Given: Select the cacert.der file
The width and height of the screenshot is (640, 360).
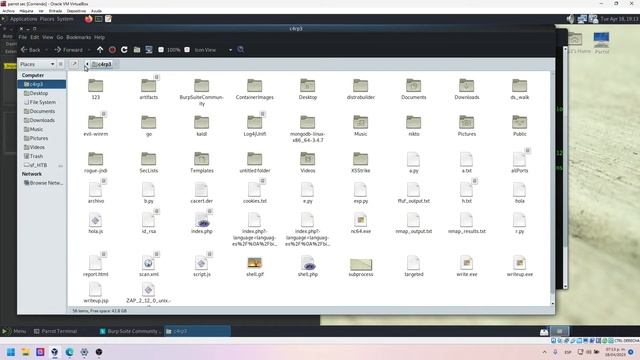Looking at the screenshot, I should 202,193.
